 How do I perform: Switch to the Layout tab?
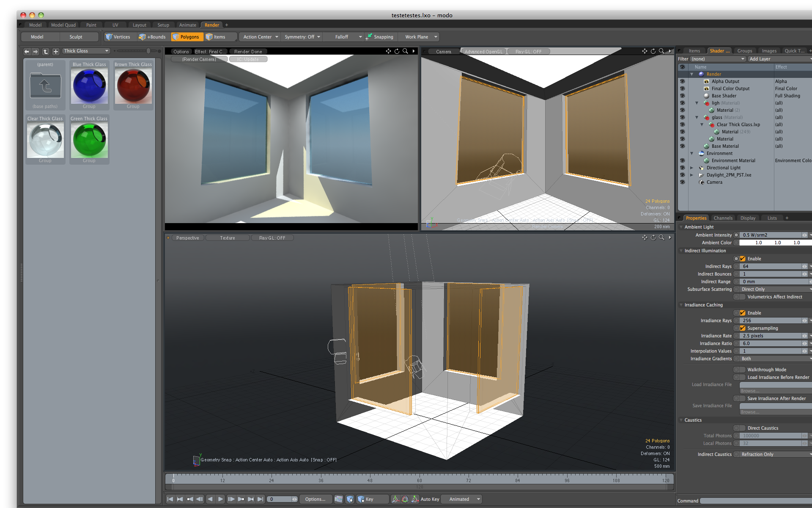pyautogui.click(x=139, y=25)
